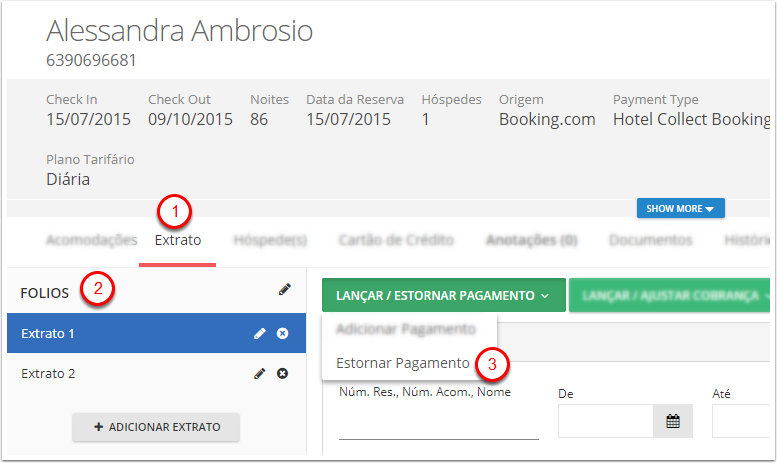Open the Lançar / Ajustar Cobrança dropdown
This screenshot has height=463, width=777.
tap(669, 295)
